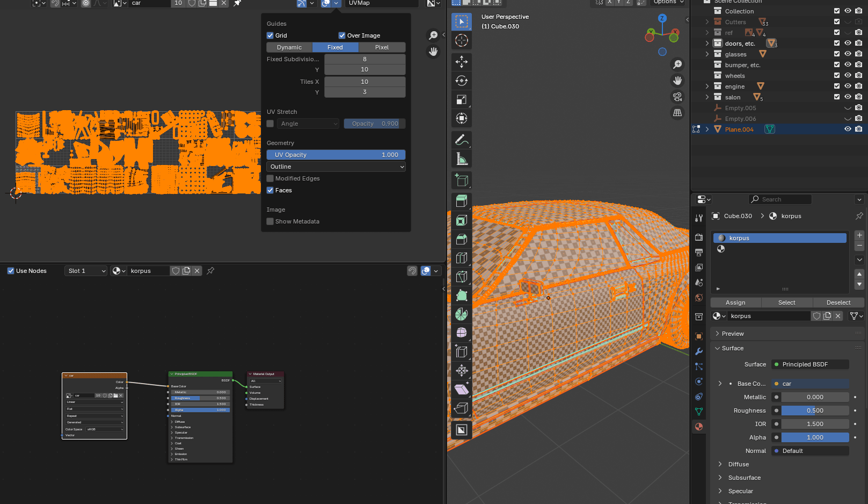Open the Outline dropdown under Geometry
This screenshot has width=868, height=504.
336,167
